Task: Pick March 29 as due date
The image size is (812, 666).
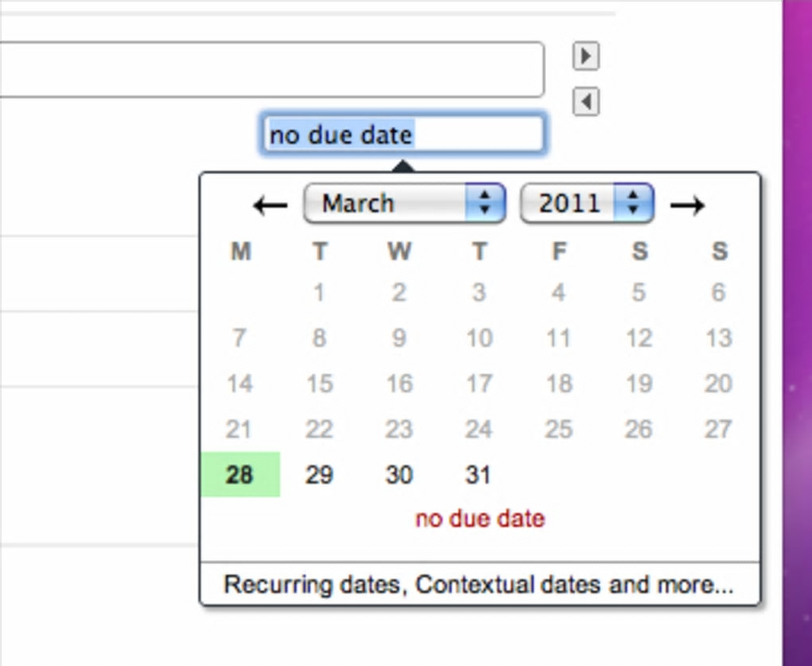Action: click(319, 475)
